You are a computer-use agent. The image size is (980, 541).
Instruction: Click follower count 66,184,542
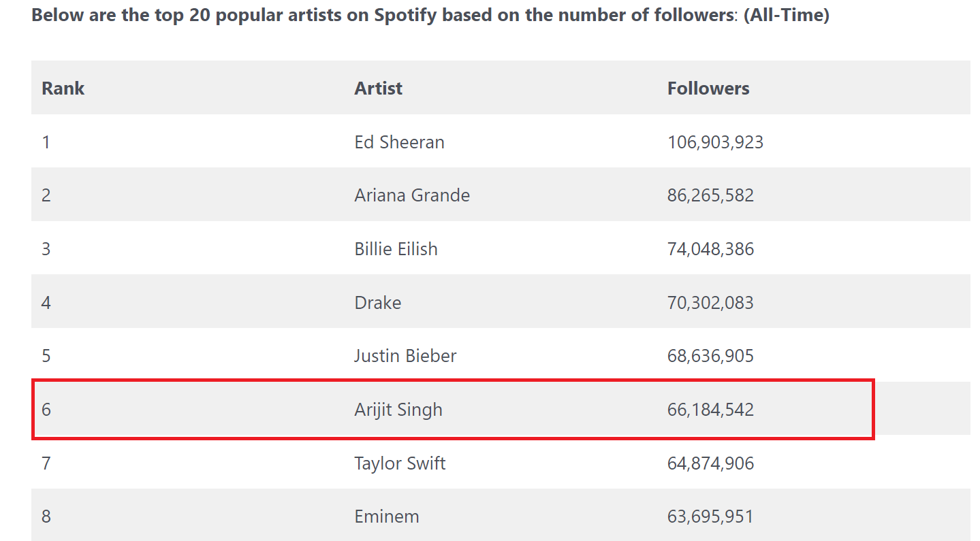pyautogui.click(x=710, y=410)
